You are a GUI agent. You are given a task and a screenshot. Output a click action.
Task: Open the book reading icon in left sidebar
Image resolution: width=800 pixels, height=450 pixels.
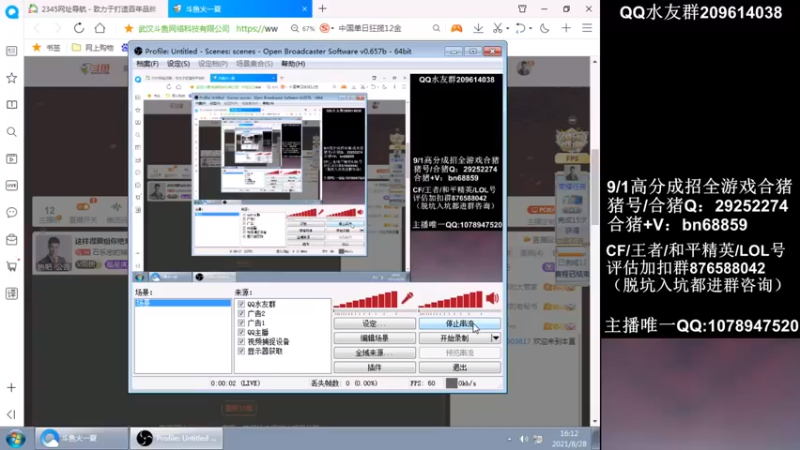coord(11,105)
